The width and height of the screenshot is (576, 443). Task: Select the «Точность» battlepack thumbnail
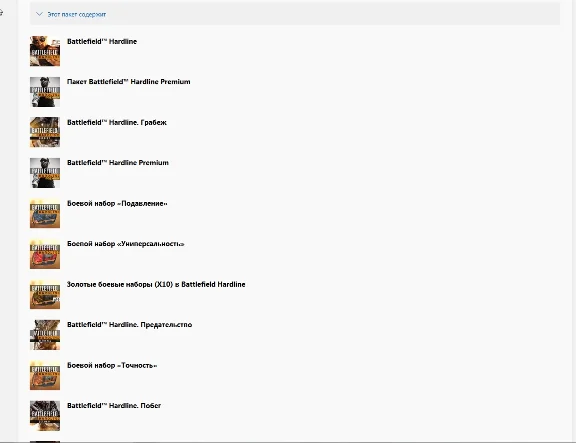click(45, 375)
